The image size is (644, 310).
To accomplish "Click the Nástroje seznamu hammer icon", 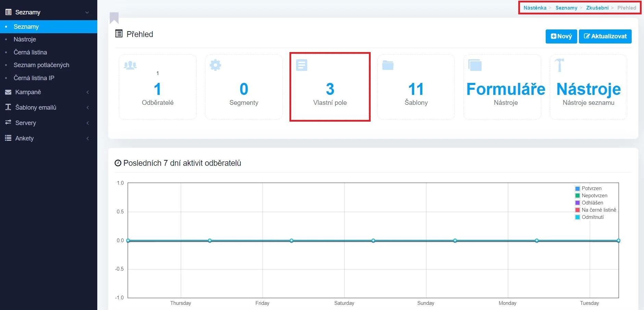I will [559, 65].
